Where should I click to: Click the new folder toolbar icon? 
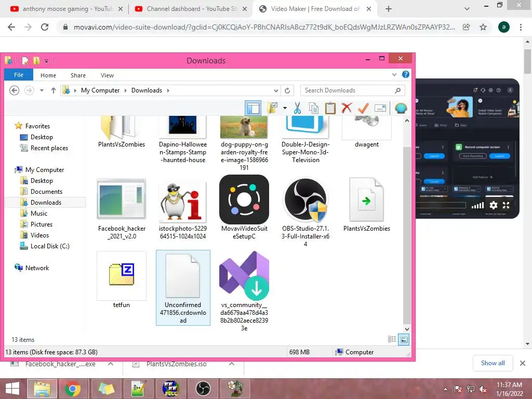[x=272, y=108]
